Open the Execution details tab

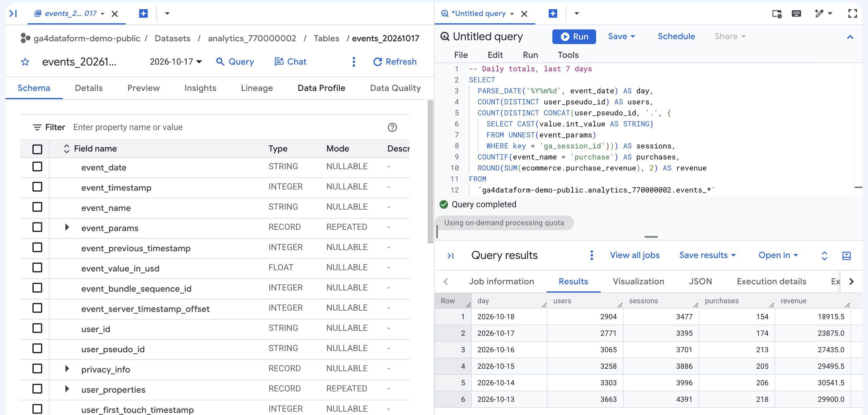click(771, 282)
